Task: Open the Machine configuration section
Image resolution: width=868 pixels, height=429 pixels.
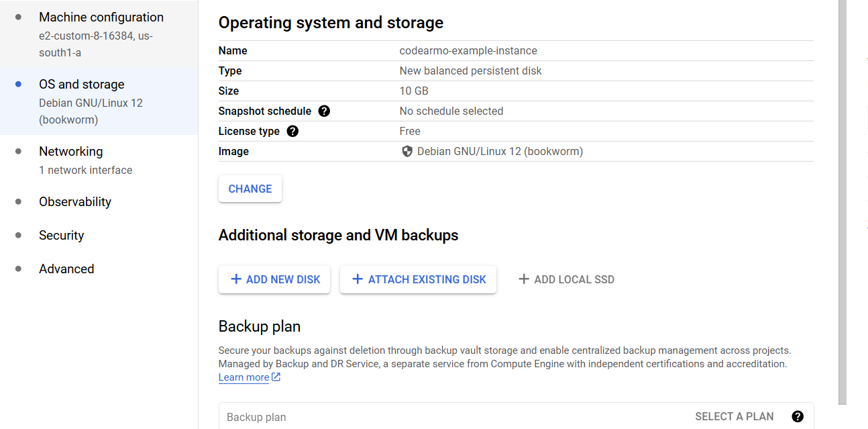Action: click(x=99, y=34)
